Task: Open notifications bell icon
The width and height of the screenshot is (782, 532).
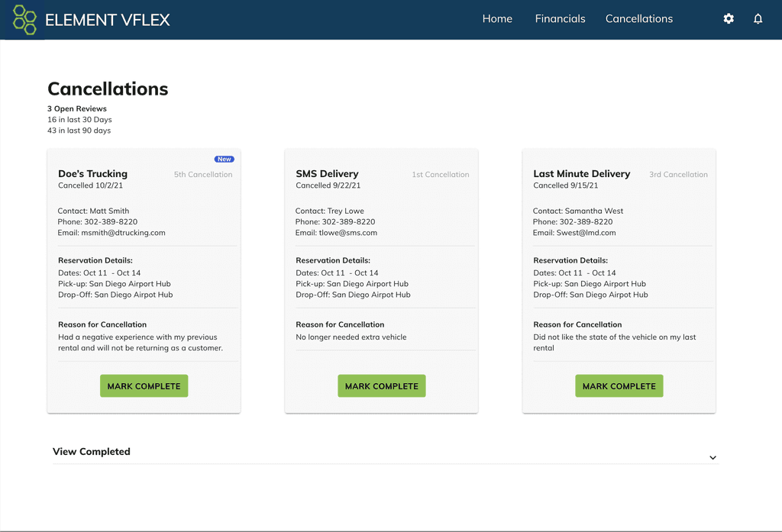Action: pos(758,19)
